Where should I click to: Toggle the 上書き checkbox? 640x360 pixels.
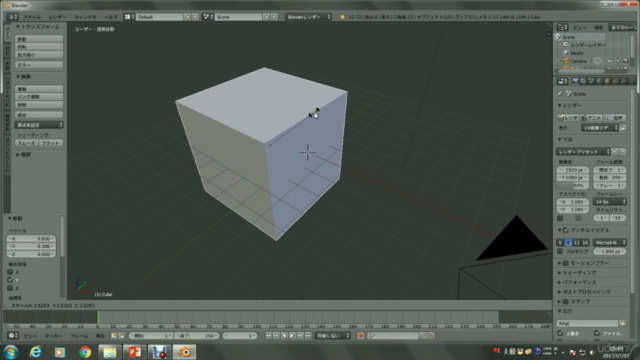tap(560, 333)
